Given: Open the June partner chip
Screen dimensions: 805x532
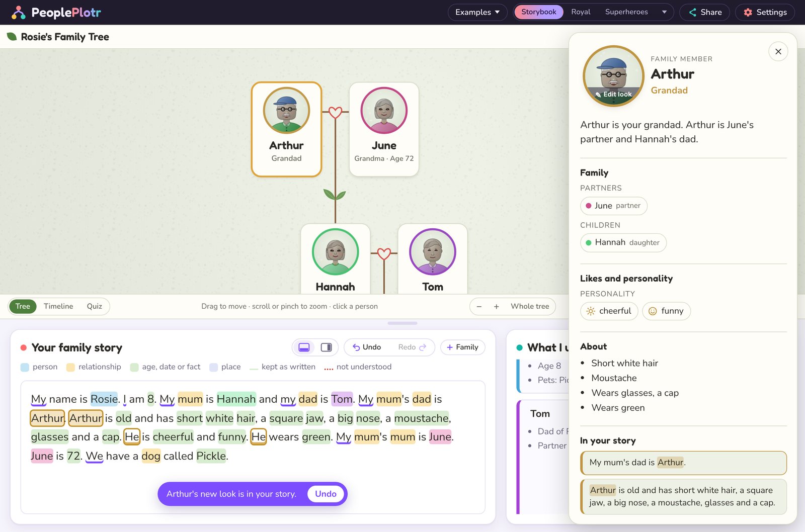Looking at the screenshot, I should click(613, 206).
